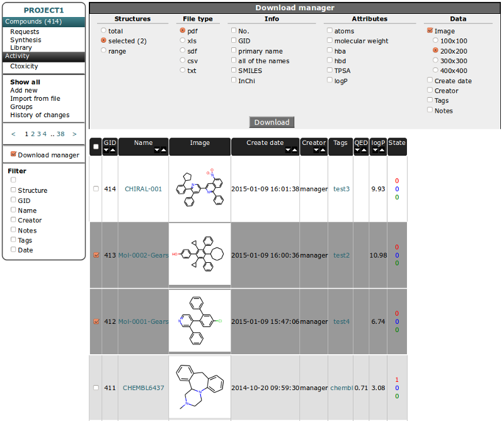Go to page 2
The height and width of the screenshot is (421, 504).
click(33, 134)
